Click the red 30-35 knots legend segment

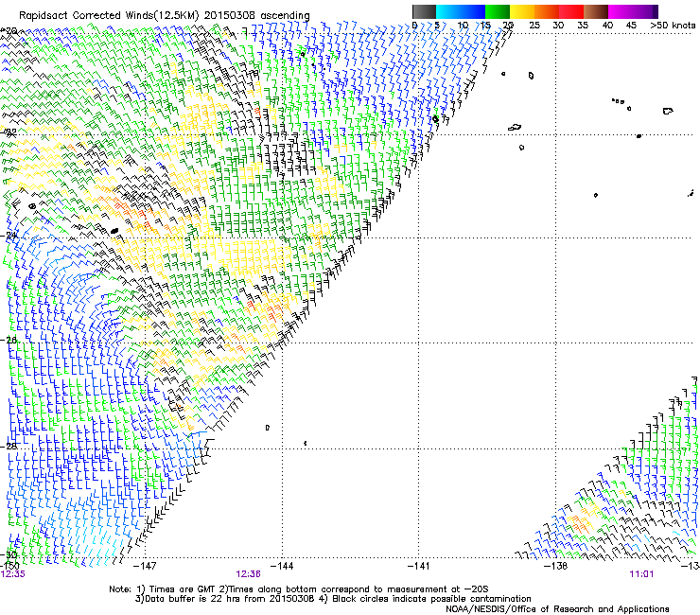tap(571, 11)
